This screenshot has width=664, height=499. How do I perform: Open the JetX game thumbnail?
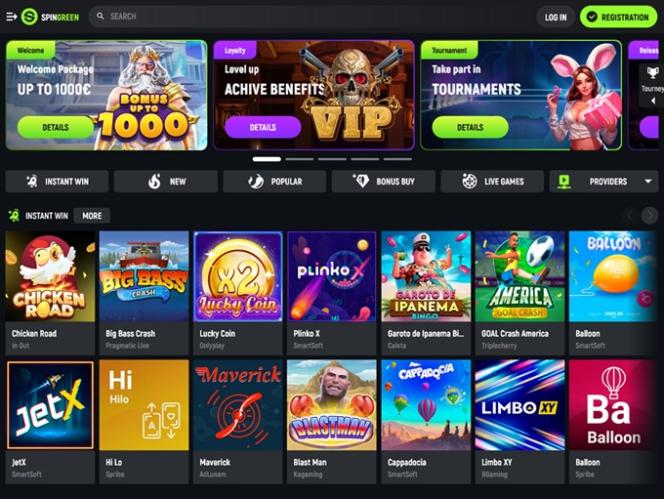pos(50,405)
